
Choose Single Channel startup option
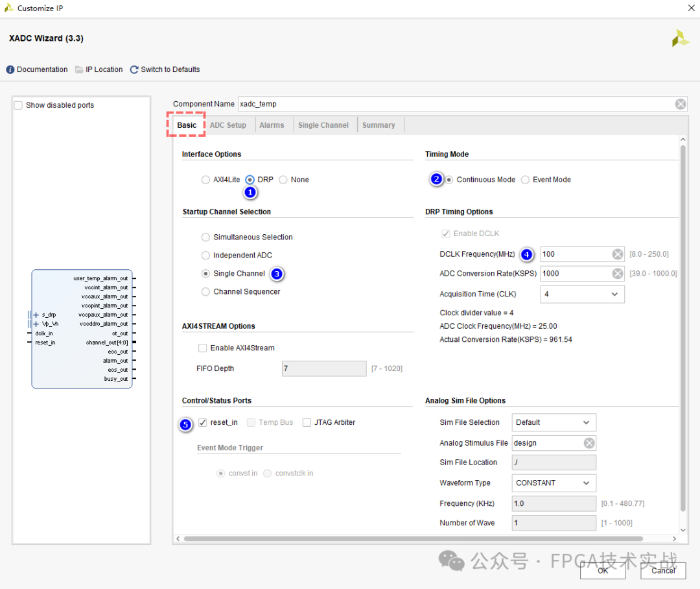[205, 274]
